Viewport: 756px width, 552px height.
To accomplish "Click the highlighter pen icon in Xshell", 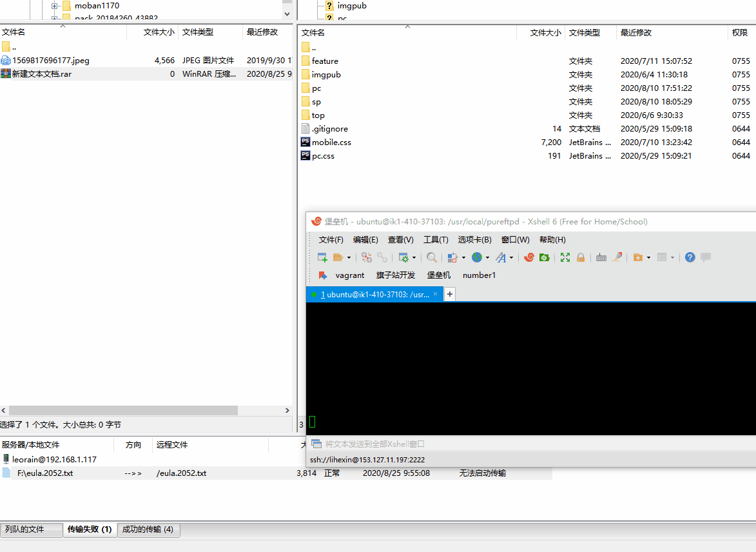I will pos(617,258).
